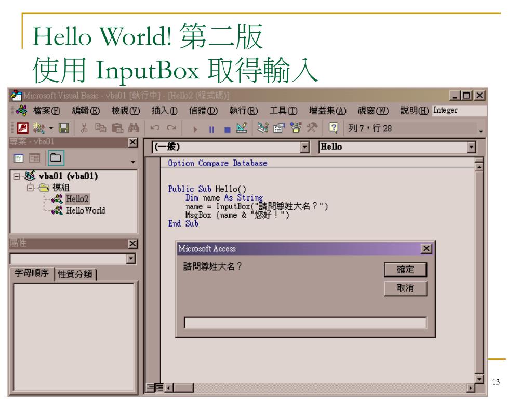Open the Properties Window icon
The image size is (532, 399).
pyautogui.click(x=279, y=128)
